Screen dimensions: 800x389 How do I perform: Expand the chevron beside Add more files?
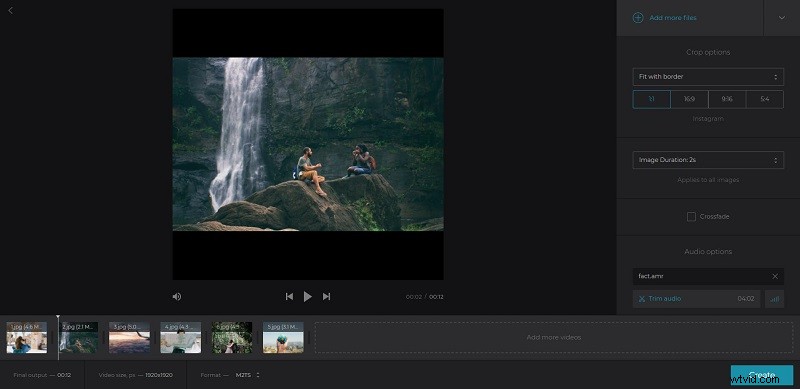pyautogui.click(x=782, y=18)
